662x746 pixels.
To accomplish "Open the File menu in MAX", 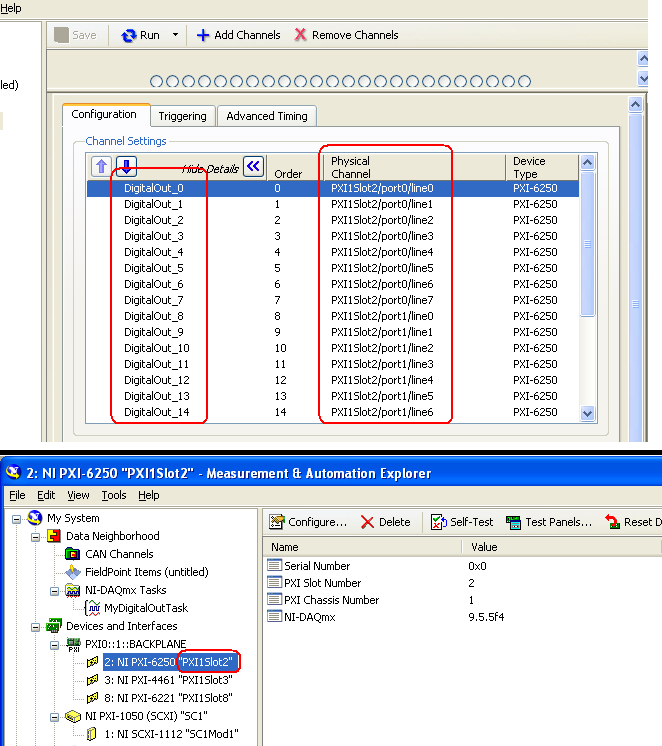I will coord(17,495).
